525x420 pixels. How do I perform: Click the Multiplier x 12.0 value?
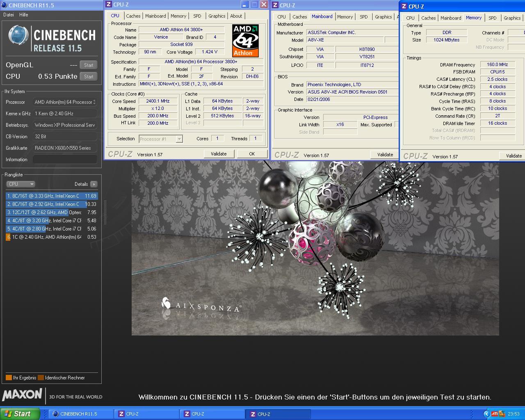[158, 108]
